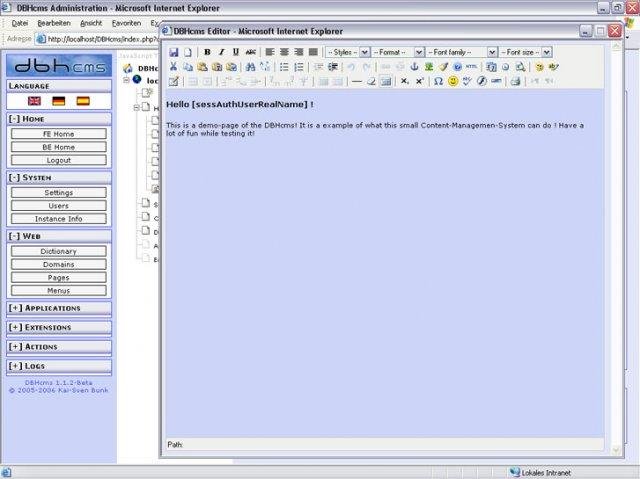Open the HTML source editor

coord(472,67)
